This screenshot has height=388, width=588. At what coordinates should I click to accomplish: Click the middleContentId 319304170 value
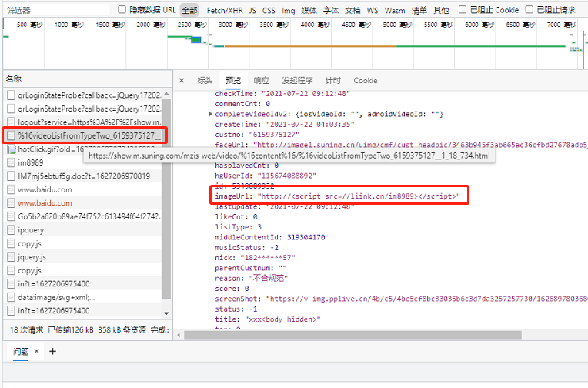[306, 237]
